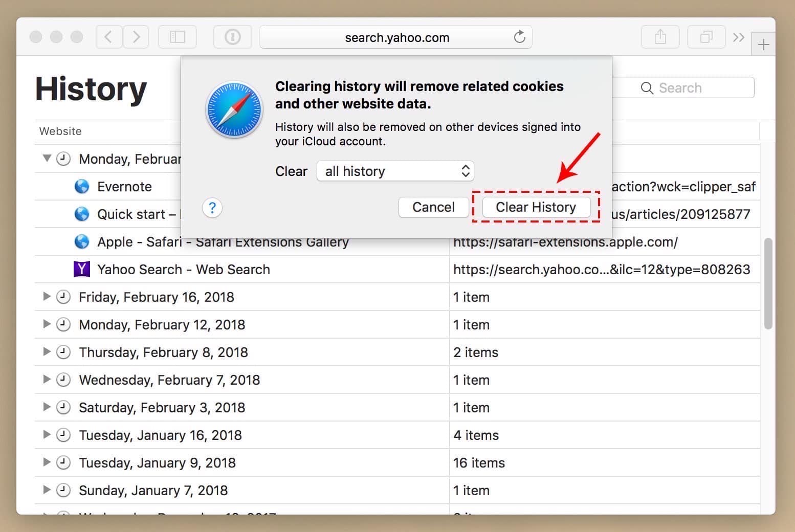Reload the page with the refresh icon
This screenshot has width=795, height=532.
tap(519, 37)
